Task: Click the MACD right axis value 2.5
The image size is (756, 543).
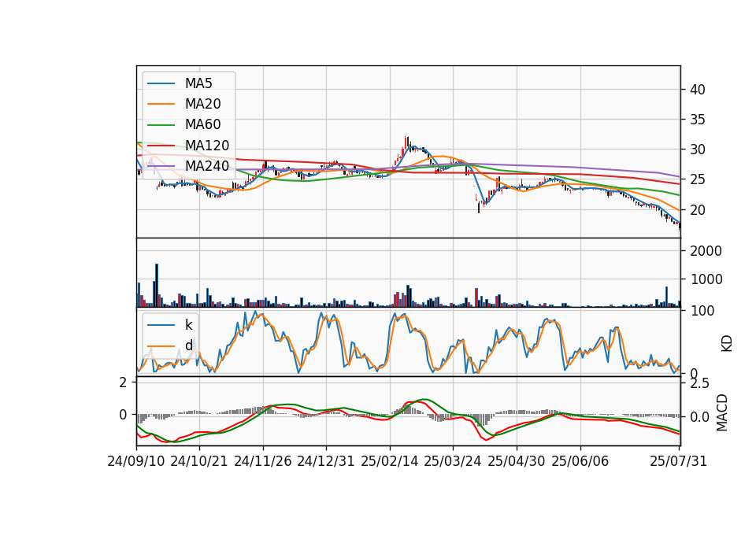Action: [699, 384]
